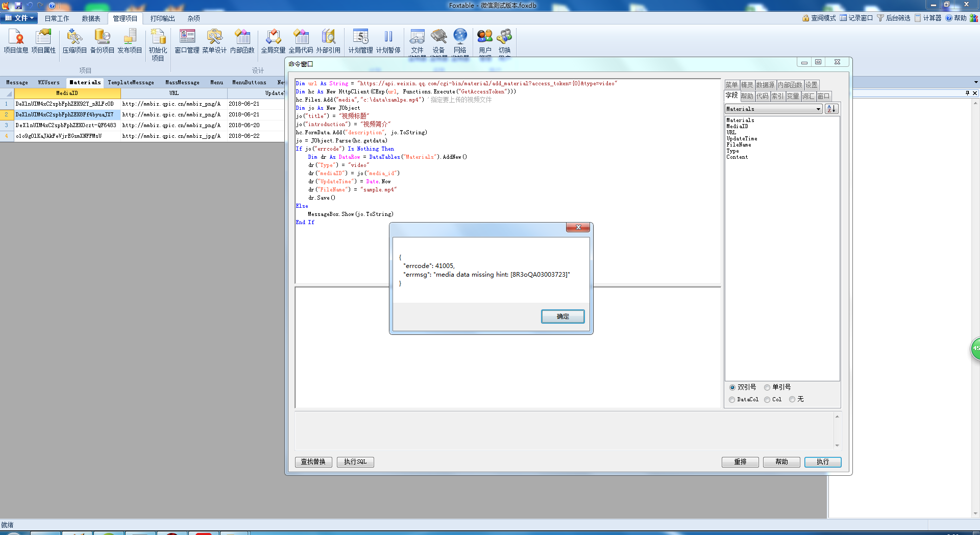Click the 压缩项目 compress project icon
Image resolution: width=980 pixels, height=535 pixels.
click(x=75, y=41)
